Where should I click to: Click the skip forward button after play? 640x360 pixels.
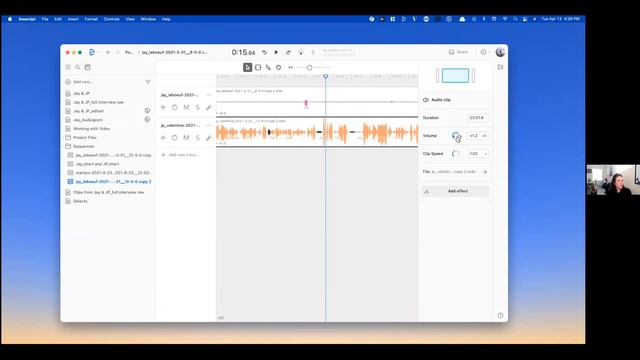point(288,52)
